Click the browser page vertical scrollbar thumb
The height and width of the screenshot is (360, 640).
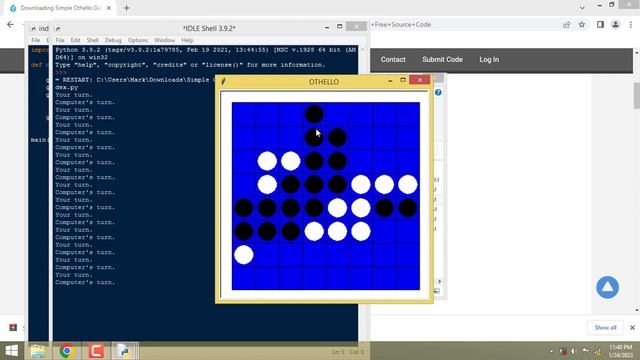[636, 96]
